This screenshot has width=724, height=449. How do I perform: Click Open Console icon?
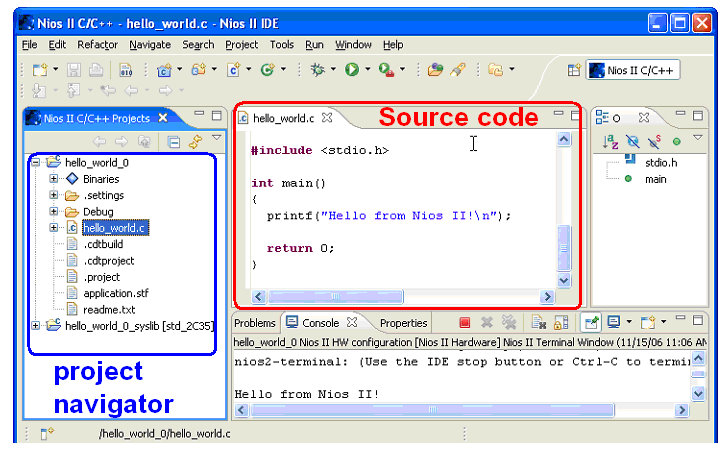[x=648, y=322]
